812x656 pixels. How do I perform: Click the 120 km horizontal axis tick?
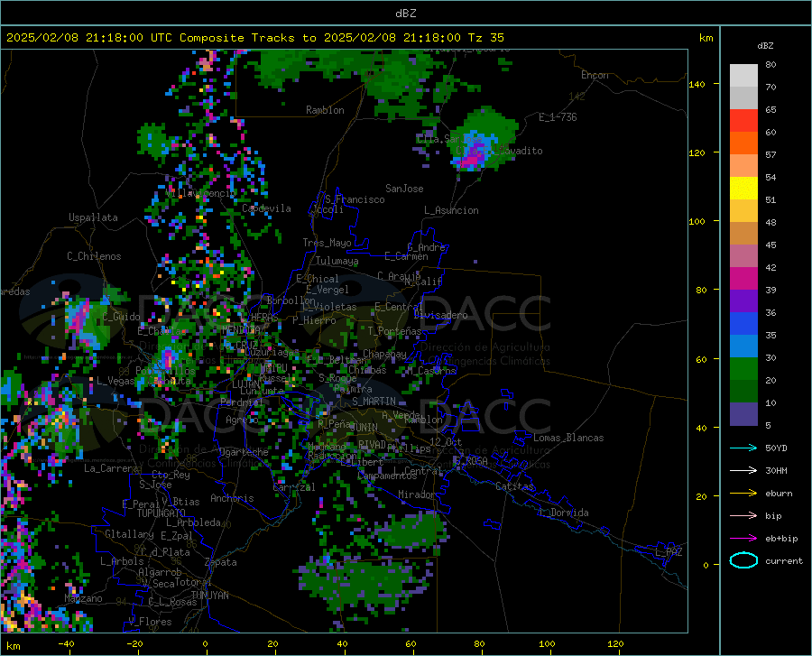coord(615,644)
